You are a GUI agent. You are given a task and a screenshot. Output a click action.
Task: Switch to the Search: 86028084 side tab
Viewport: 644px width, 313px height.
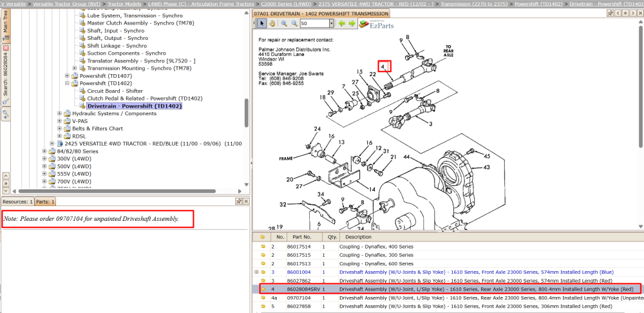tap(6, 74)
